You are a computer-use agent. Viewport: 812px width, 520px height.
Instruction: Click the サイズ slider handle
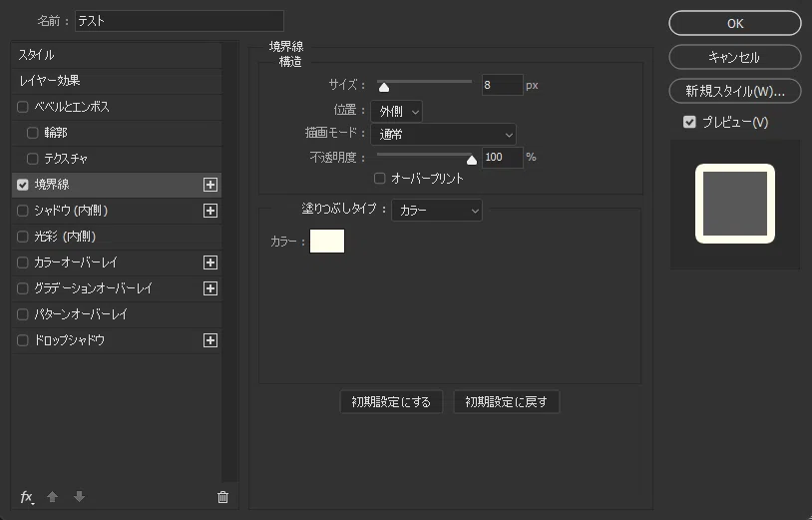coord(384,87)
